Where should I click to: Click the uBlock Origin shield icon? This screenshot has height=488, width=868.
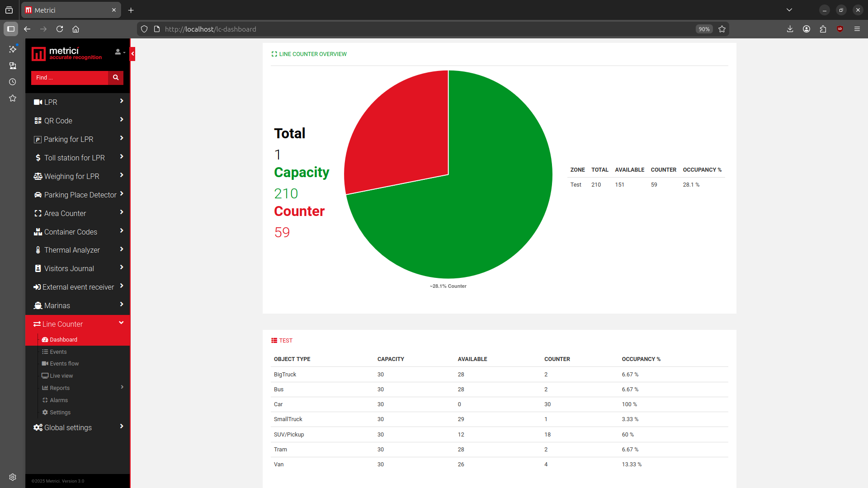pos(840,29)
